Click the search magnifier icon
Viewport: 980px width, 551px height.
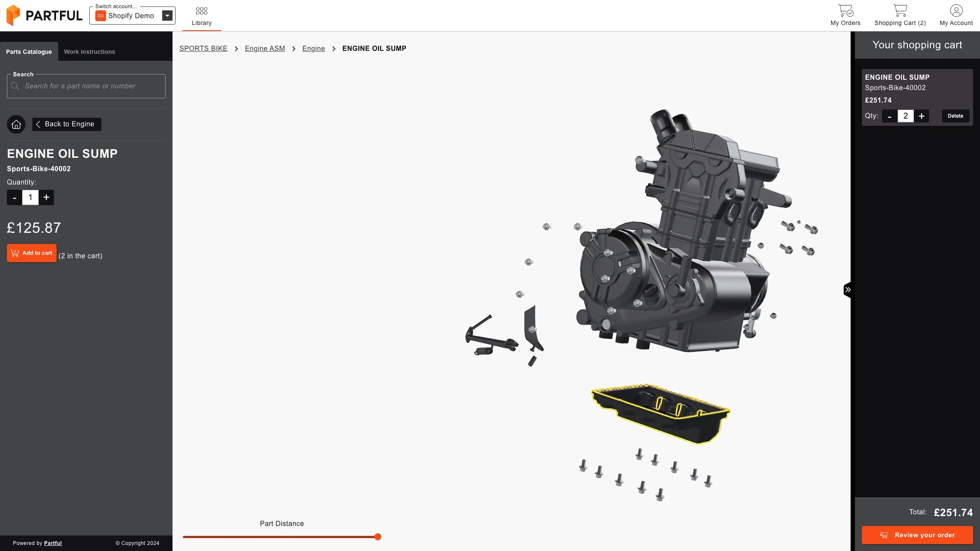coord(15,86)
